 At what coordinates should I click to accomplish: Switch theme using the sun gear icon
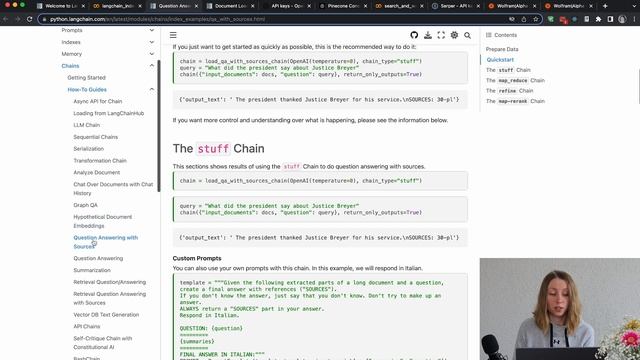(454, 35)
